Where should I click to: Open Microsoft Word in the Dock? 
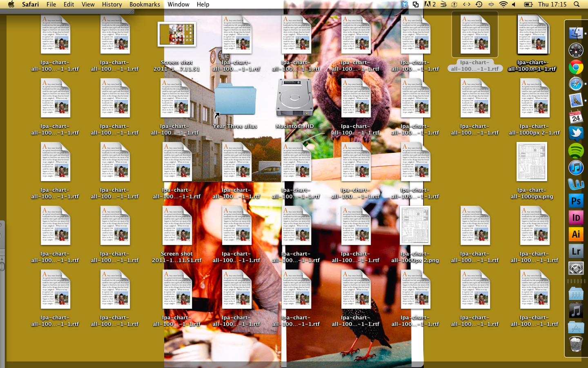pyautogui.click(x=576, y=184)
